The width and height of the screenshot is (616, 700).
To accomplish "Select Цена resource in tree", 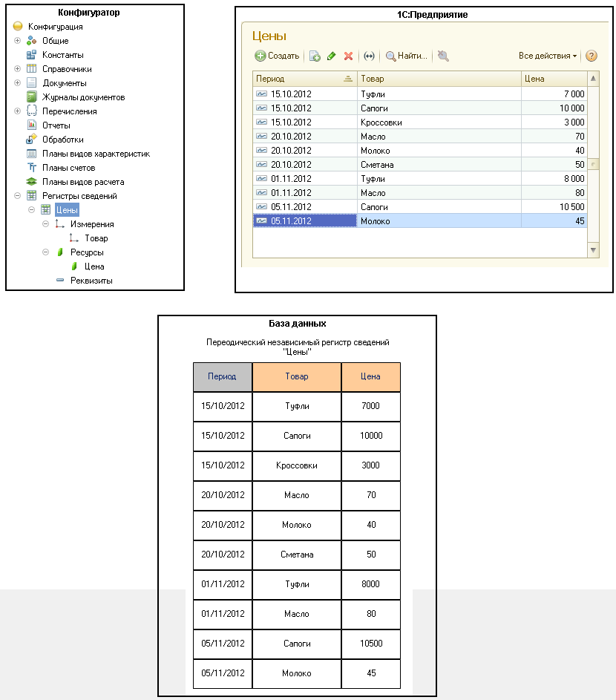I will tap(94, 266).
